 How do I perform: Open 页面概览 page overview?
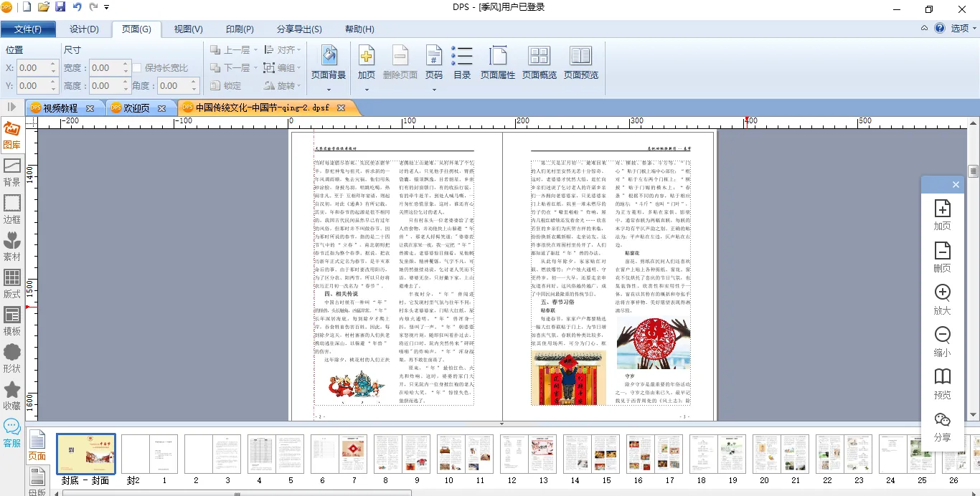click(x=539, y=62)
